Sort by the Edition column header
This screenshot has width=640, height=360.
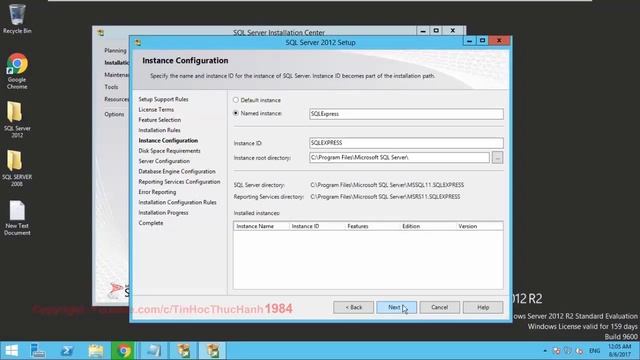tap(428, 226)
